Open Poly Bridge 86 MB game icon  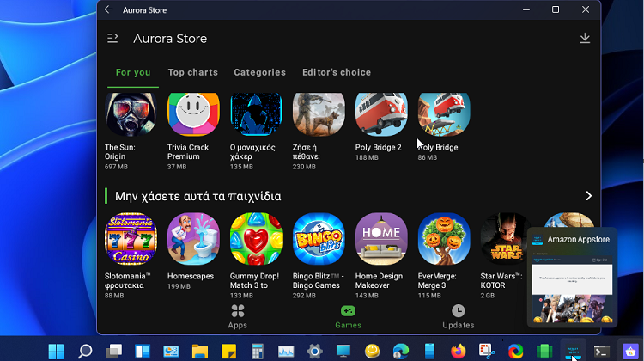pos(444,114)
